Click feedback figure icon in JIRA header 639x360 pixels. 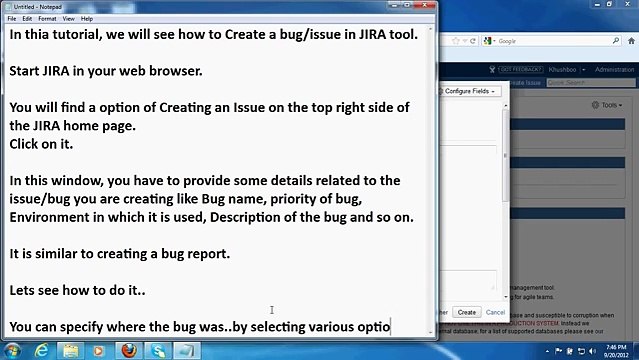(493, 70)
